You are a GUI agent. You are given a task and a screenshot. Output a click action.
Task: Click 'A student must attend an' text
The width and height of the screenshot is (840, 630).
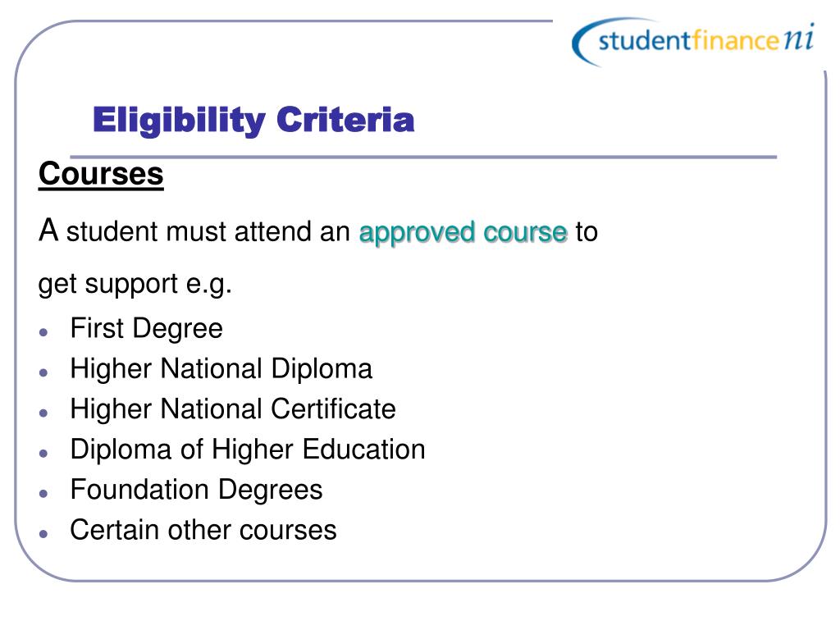[194, 231]
